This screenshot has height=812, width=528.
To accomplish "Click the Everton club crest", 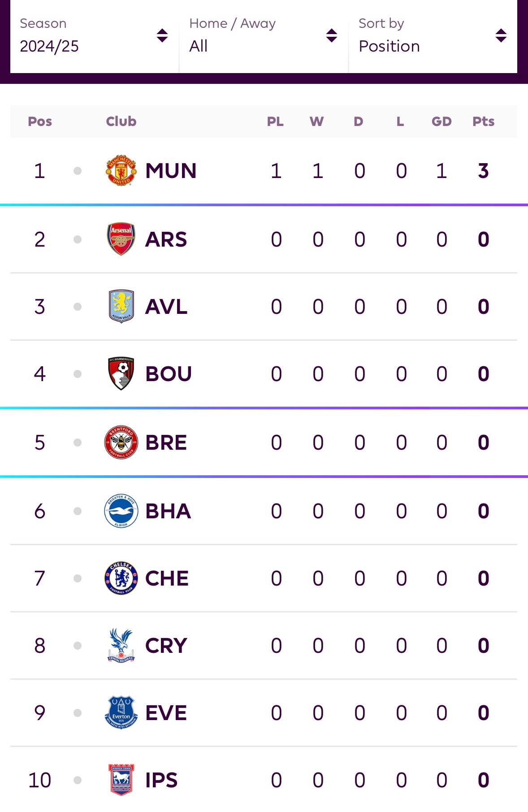I will [121, 712].
